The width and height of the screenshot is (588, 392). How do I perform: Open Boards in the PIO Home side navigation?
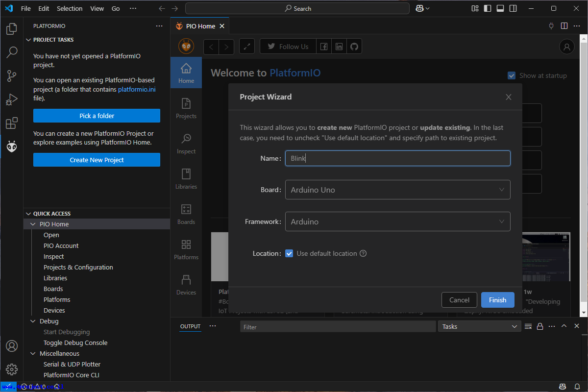pos(186,214)
